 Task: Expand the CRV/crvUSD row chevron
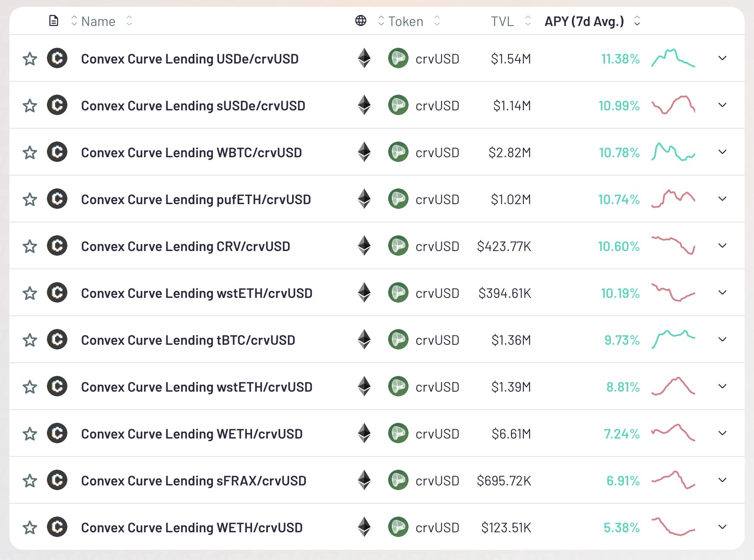coord(722,245)
